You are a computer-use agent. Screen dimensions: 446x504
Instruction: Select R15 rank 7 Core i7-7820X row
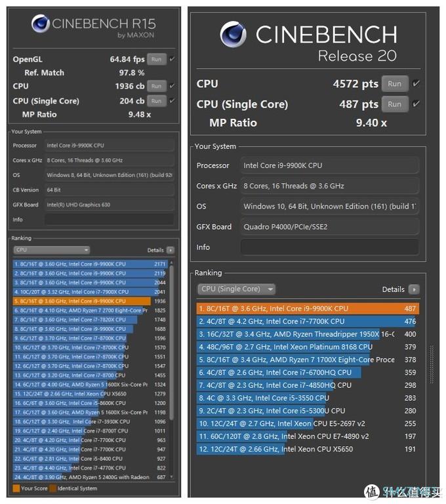click(x=91, y=320)
